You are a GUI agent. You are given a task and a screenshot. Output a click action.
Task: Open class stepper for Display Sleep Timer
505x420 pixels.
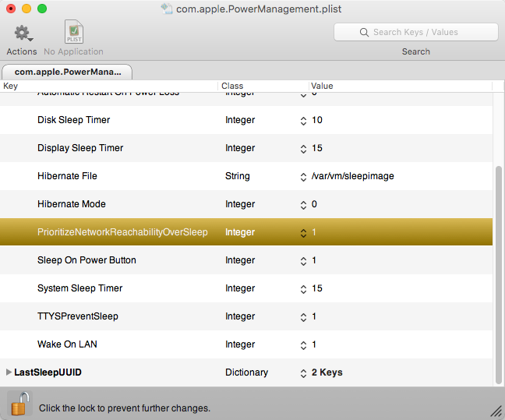click(x=303, y=149)
